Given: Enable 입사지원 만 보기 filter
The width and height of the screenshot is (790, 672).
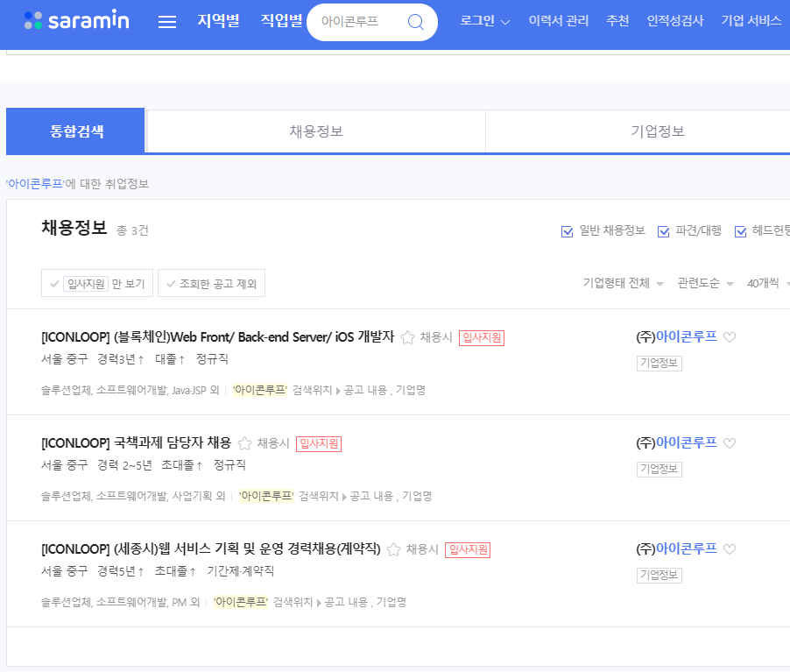Looking at the screenshot, I should [x=96, y=283].
